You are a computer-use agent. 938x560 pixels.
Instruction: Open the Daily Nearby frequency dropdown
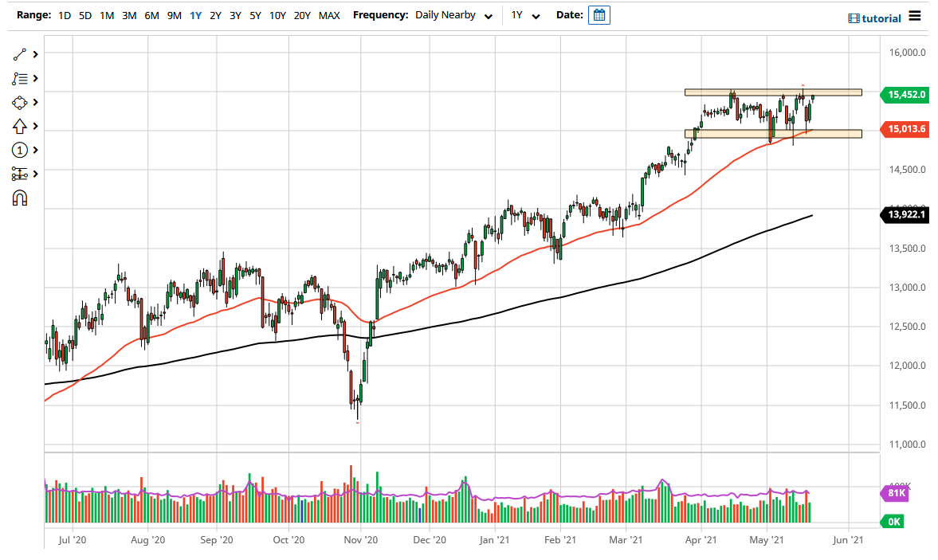pyautogui.click(x=450, y=14)
